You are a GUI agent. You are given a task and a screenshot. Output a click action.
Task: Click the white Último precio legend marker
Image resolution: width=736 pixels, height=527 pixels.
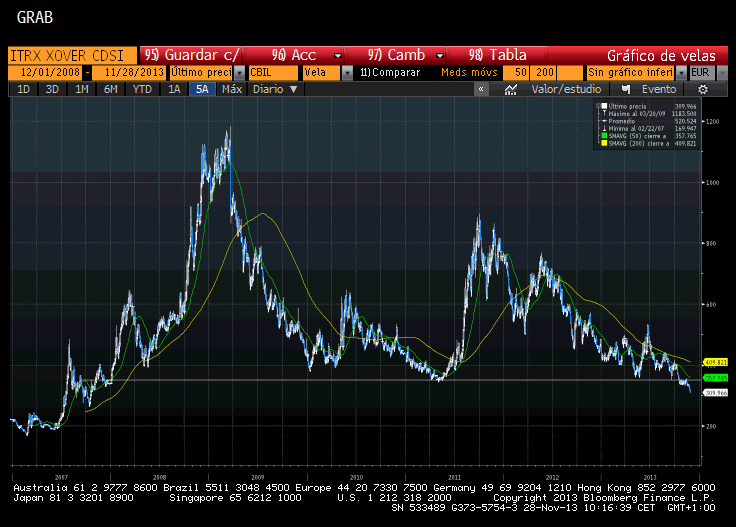tap(605, 106)
